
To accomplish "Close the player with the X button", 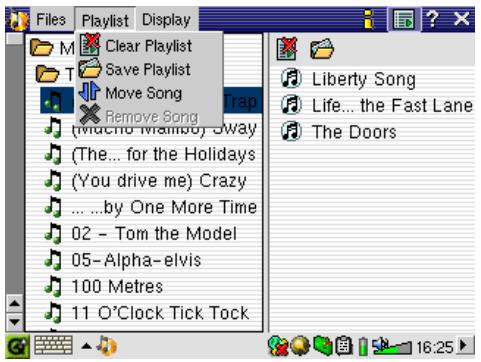I will [x=462, y=19].
